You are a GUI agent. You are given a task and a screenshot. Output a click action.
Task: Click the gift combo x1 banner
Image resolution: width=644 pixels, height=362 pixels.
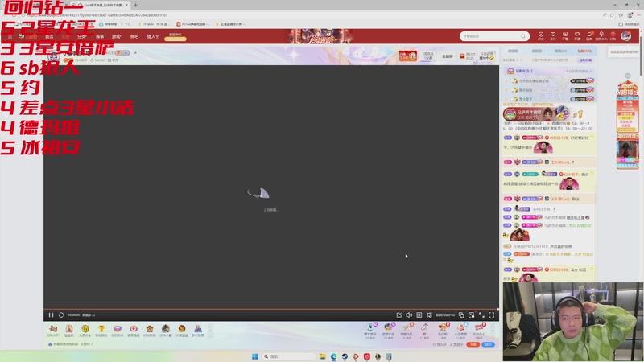(543, 113)
